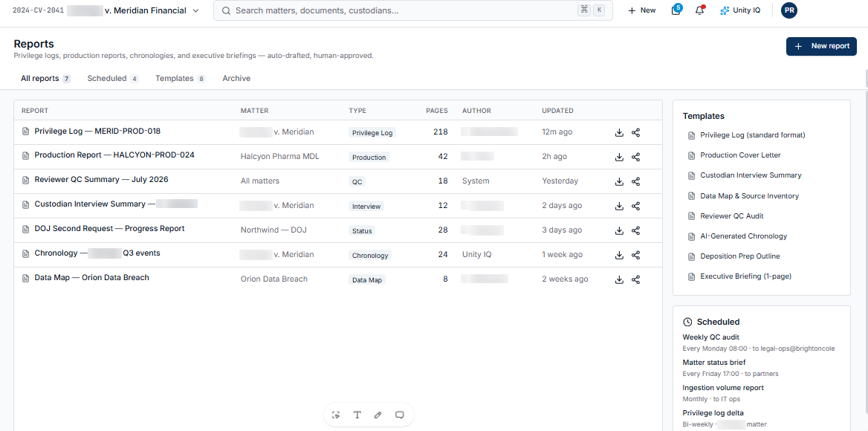Click the Status type tag
This screenshot has height=431, width=868.
click(362, 230)
